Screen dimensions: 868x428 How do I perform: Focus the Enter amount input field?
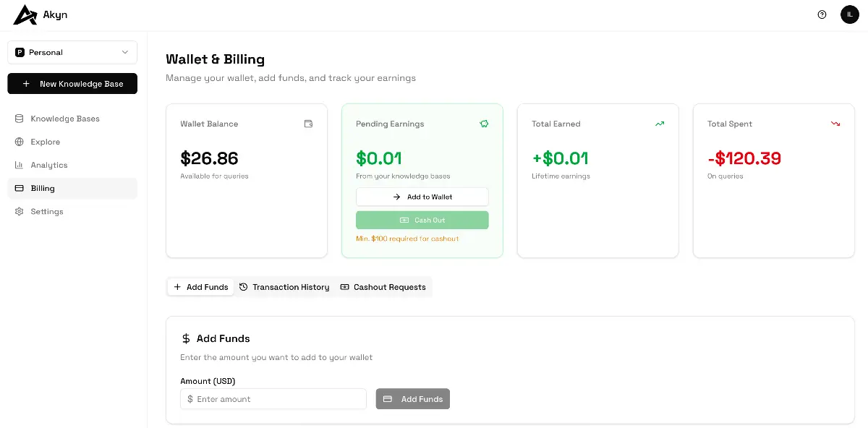coord(273,399)
